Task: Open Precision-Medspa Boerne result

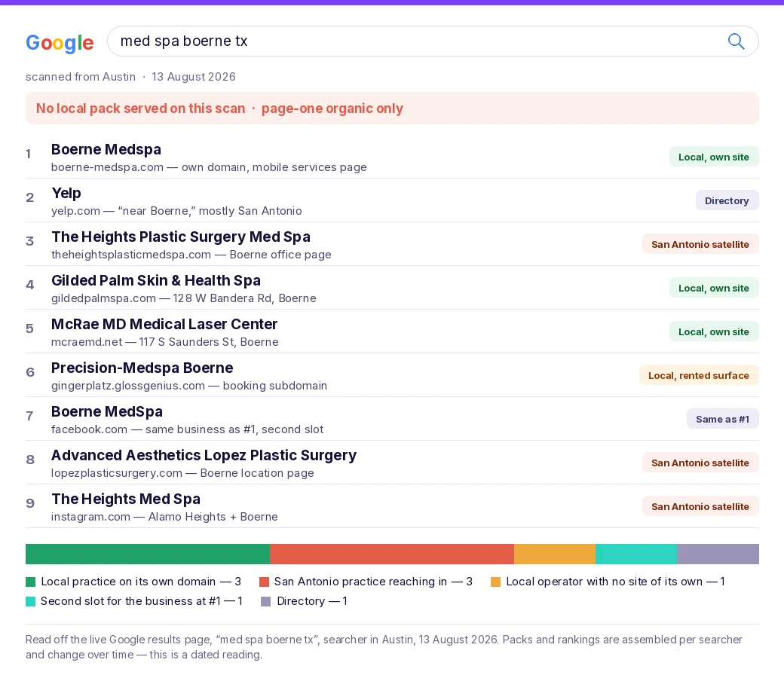Action: click(x=142, y=368)
